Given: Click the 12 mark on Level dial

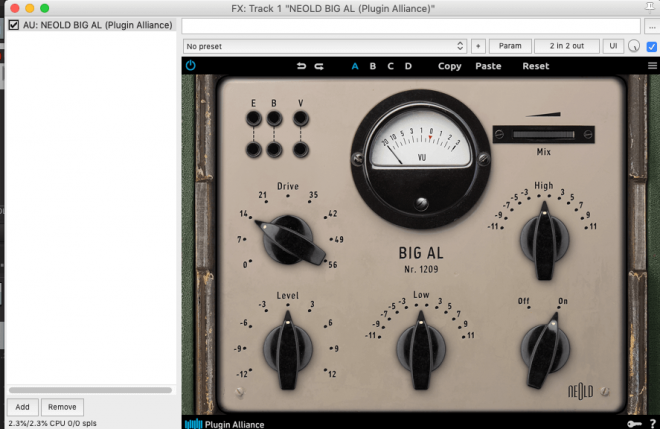Looking at the screenshot, I should tap(332, 374).
